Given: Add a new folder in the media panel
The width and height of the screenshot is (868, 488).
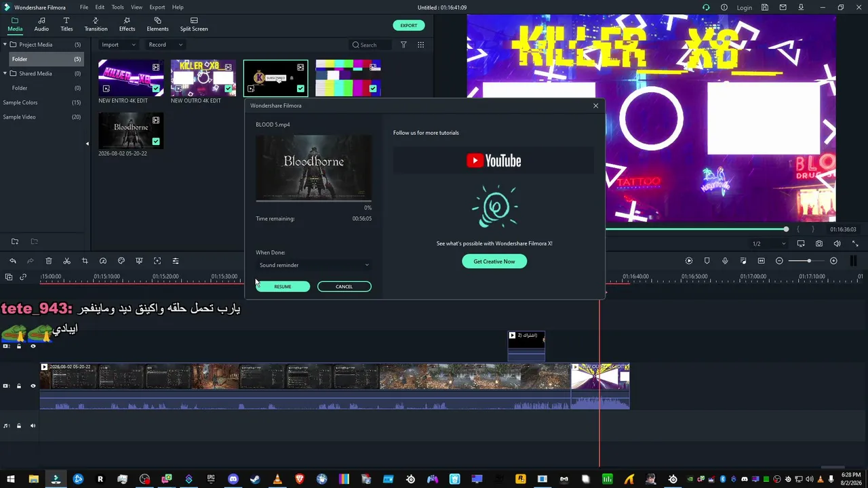Looking at the screenshot, I should pos(15,241).
